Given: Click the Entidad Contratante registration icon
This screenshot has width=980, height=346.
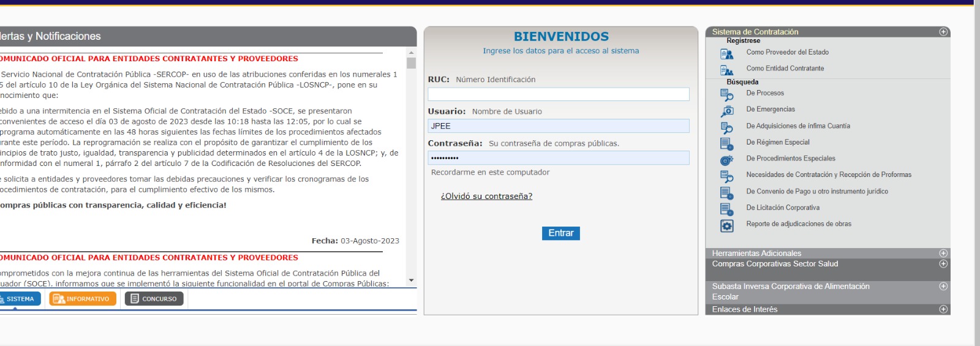Looking at the screenshot, I should (x=726, y=70).
